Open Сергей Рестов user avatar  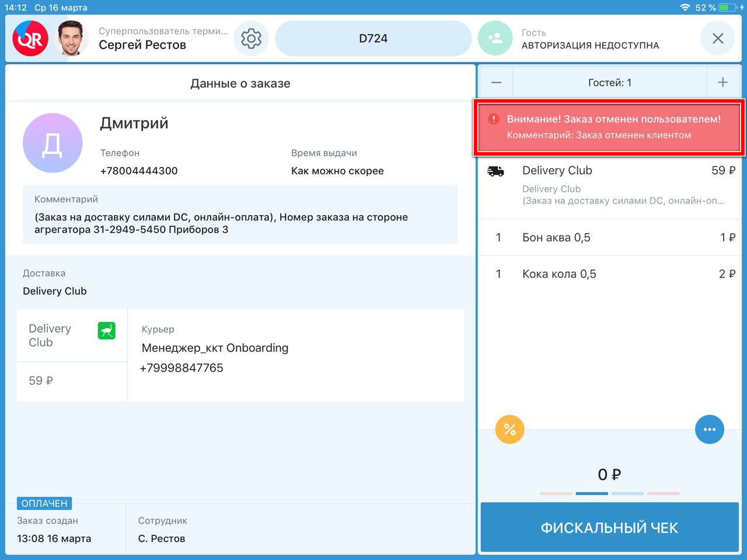[71, 38]
